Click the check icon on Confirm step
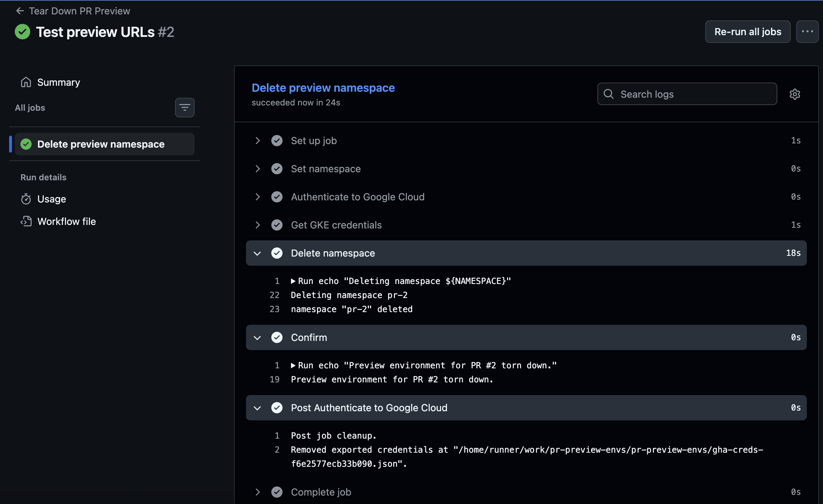 pyautogui.click(x=277, y=337)
